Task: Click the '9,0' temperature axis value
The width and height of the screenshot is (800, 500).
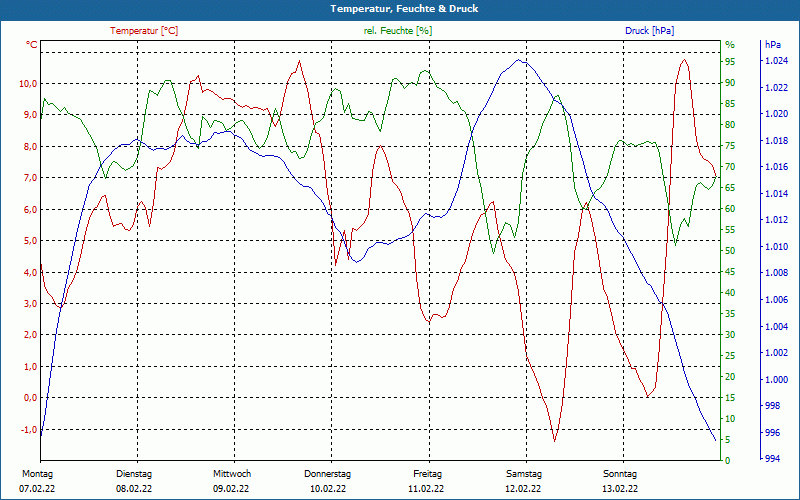Action: [30, 115]
